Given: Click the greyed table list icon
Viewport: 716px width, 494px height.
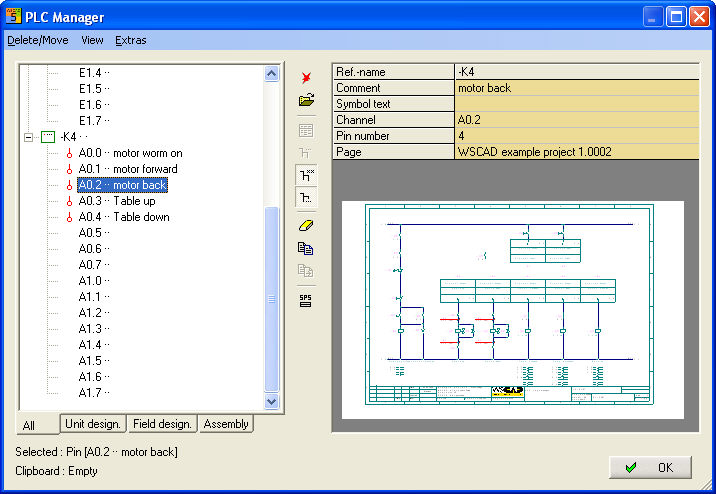Looking at the screenshot, I should pyautogui.click(x=306, y=130).
